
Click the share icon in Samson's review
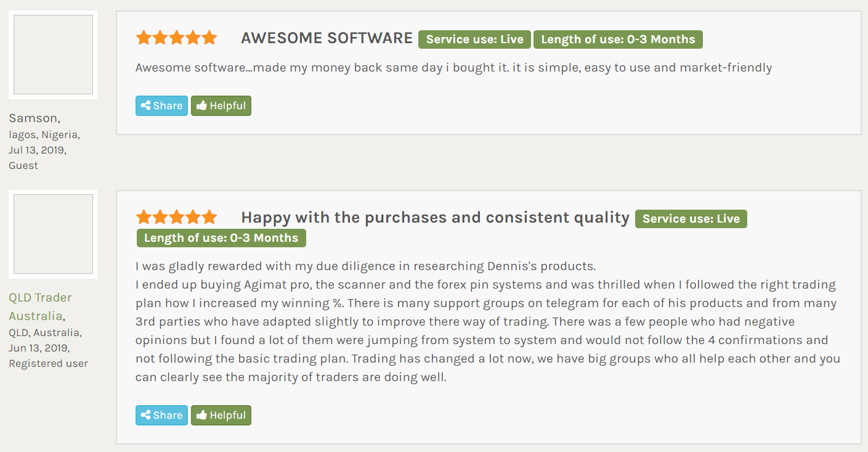(145, 106)
